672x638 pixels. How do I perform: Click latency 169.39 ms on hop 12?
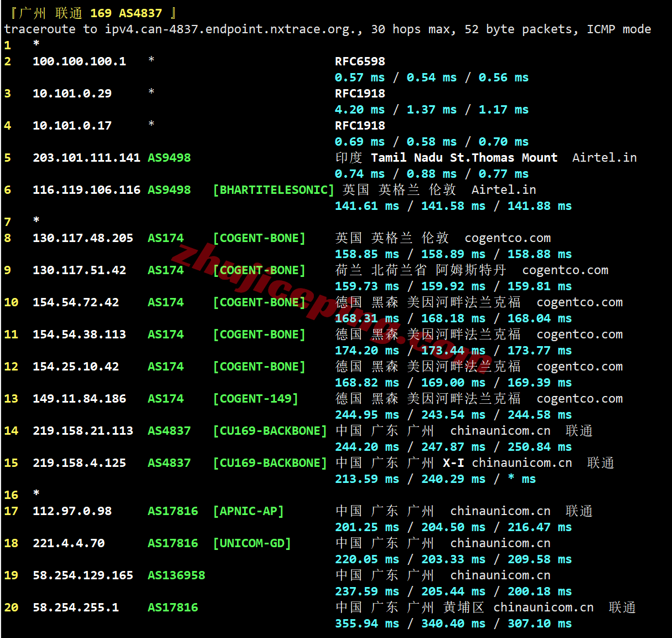pos(540,383)
